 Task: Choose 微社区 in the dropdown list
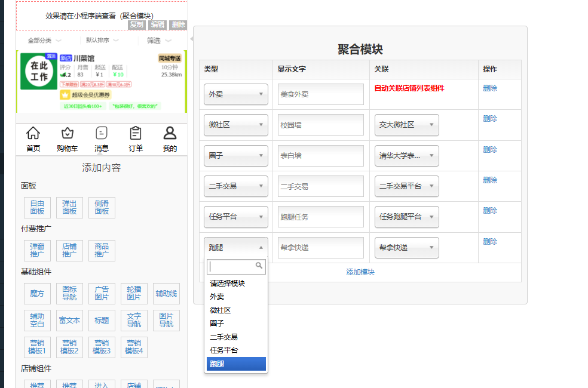[220, 310]
